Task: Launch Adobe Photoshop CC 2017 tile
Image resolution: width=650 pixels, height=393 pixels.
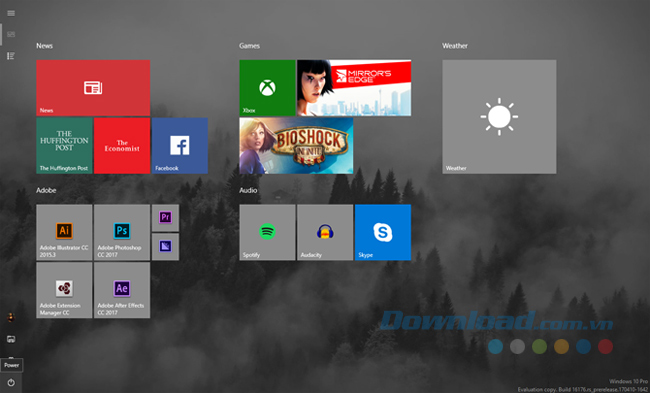Action: click(x=122, y=232)
